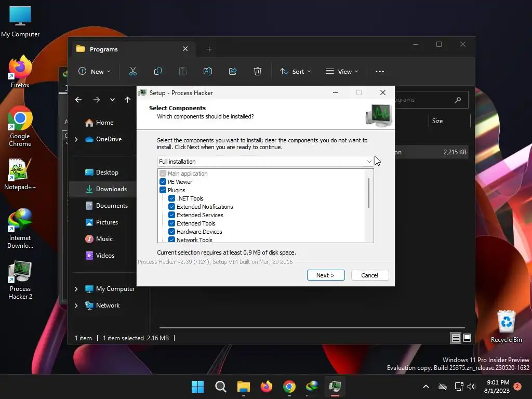Open File Explorer from the taskbar
532x399 pixels.
point(244,387)
